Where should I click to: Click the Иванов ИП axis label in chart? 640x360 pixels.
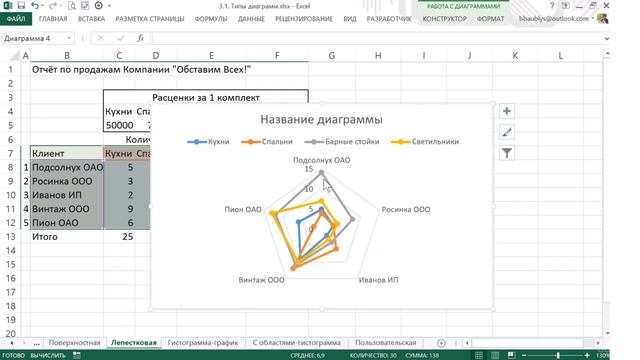click(378, 280)
